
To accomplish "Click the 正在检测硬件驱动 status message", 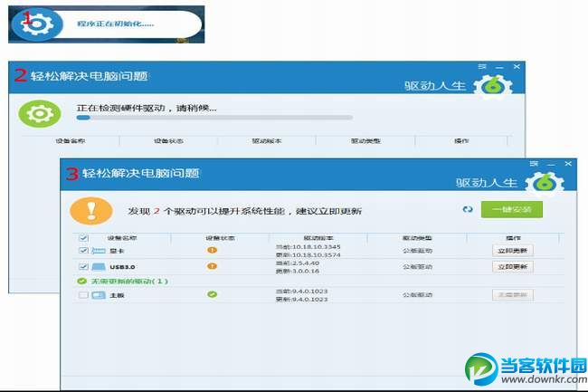I will coord(147,108).
